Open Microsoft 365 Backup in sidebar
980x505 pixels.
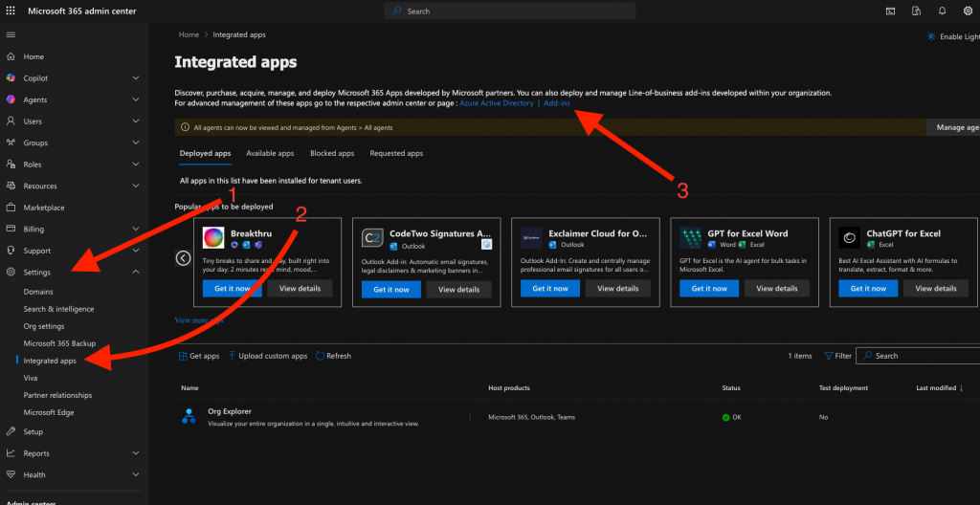click(59, 343)
